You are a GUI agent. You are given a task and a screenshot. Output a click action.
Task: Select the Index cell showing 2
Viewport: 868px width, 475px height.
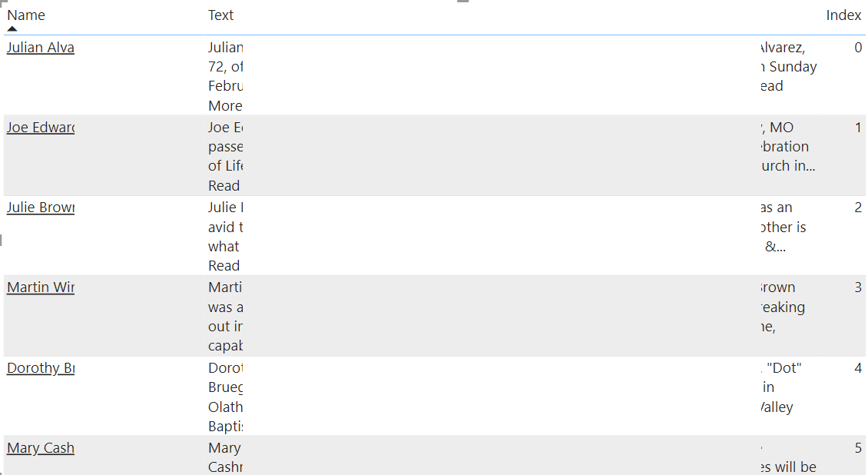(x=858, y=208)
